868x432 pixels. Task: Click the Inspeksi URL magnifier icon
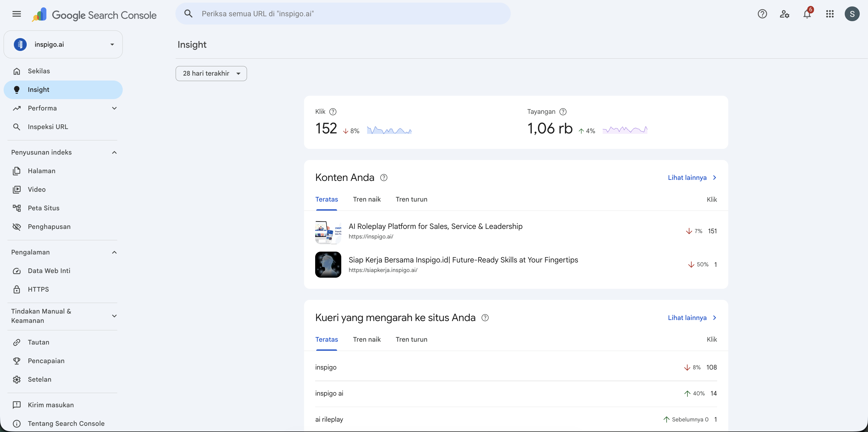[17, 127]
